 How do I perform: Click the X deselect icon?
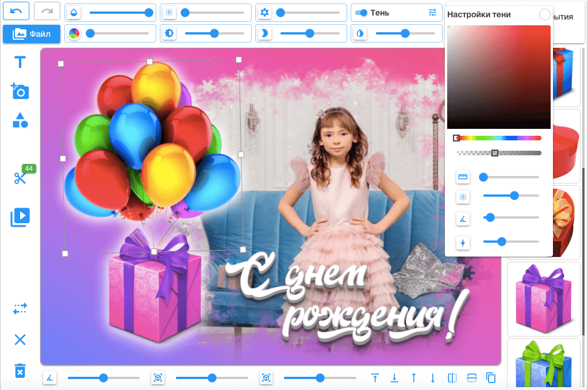click(x=20, y=340)
